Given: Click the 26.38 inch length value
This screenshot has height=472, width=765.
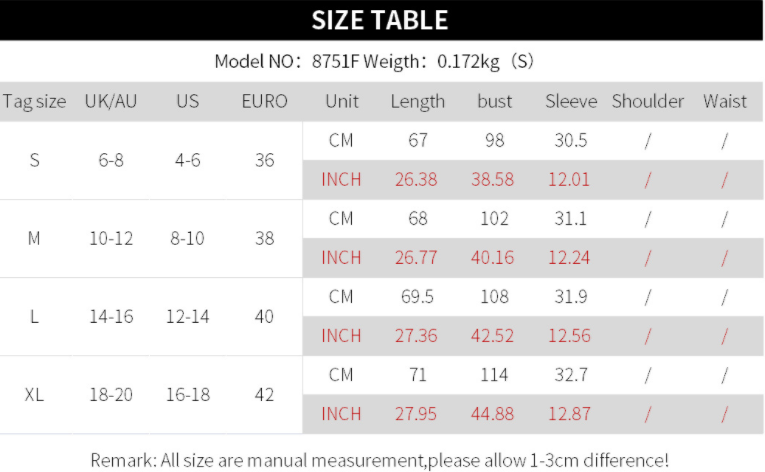Looking at the screenshot, I should (x=416, y=180).
